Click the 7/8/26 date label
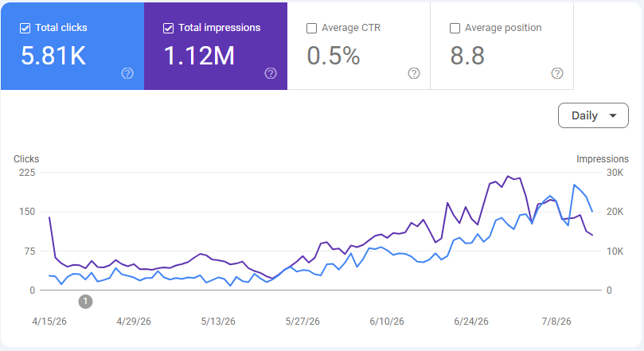This screenshot has height=351, width=644. [556, 322]
